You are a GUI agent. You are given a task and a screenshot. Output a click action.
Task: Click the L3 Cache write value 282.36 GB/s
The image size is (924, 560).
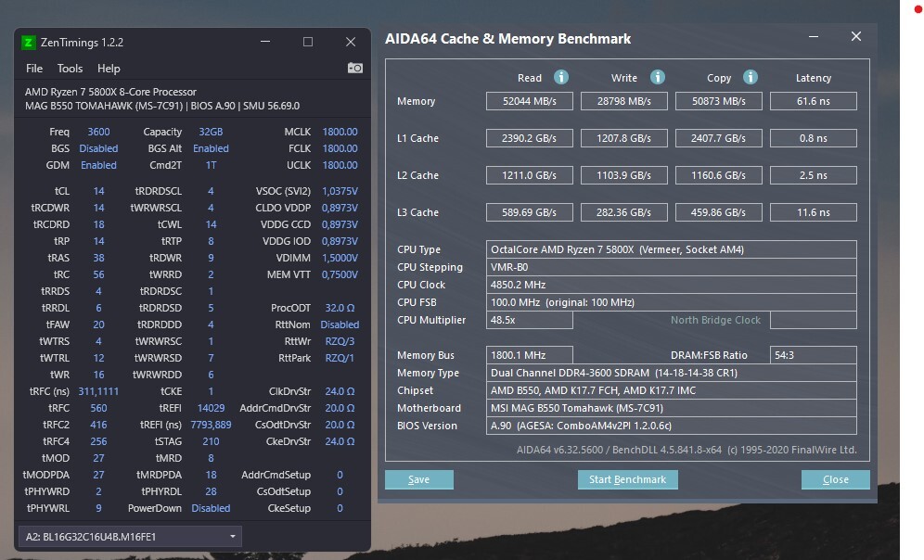point(624,212)
